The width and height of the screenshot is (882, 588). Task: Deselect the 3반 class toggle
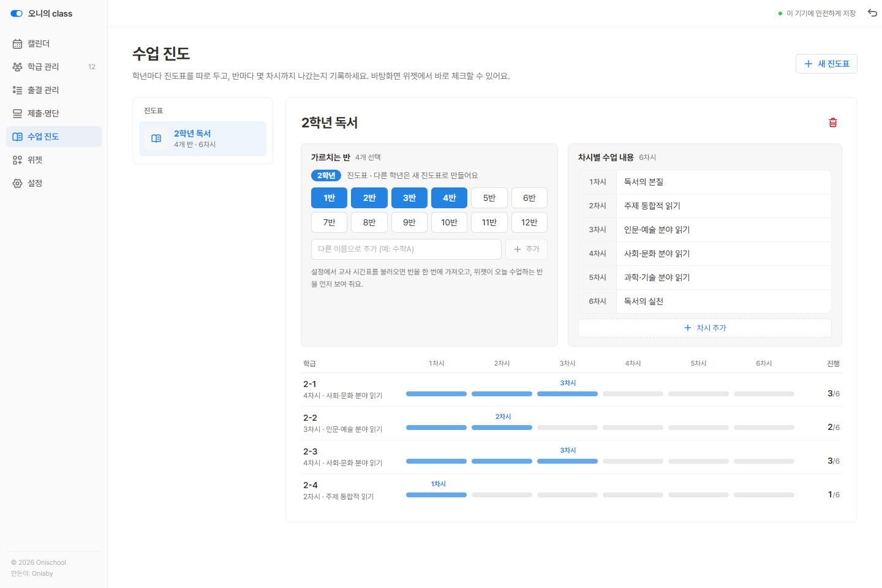(x=409, y=198)
